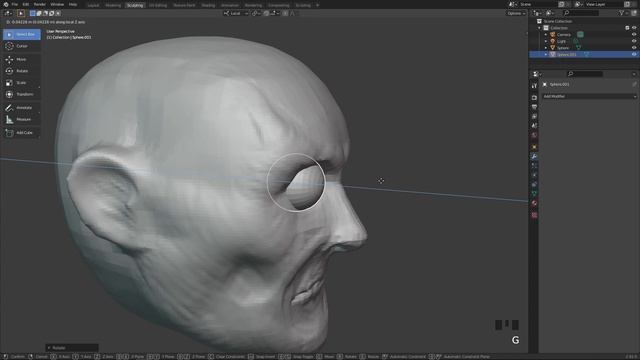Viewport: 640px width, 360px height.
Task: Expand the Sphere.001 row in outliner
Action: point(546,54)
